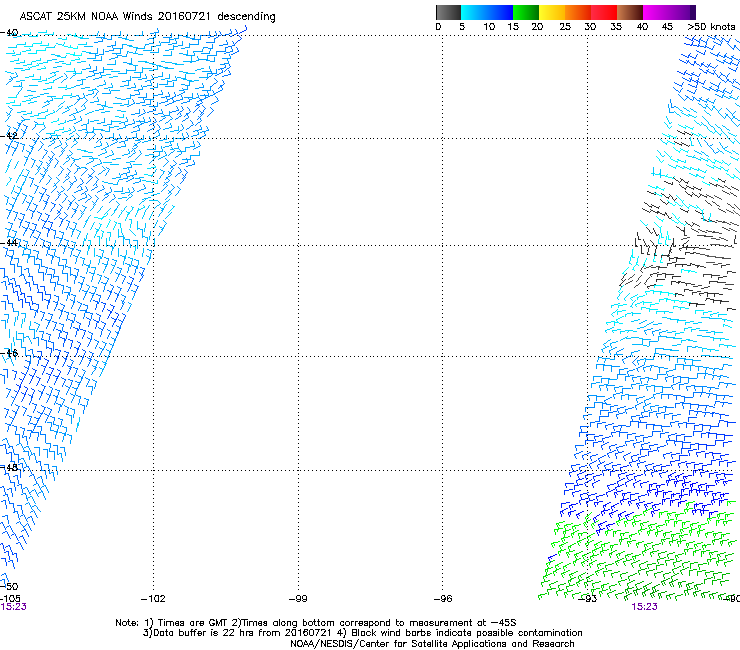Click the magenta 40-45 knots color segment
The height and width of the screenshot is (650, 740).
[656, 12]
